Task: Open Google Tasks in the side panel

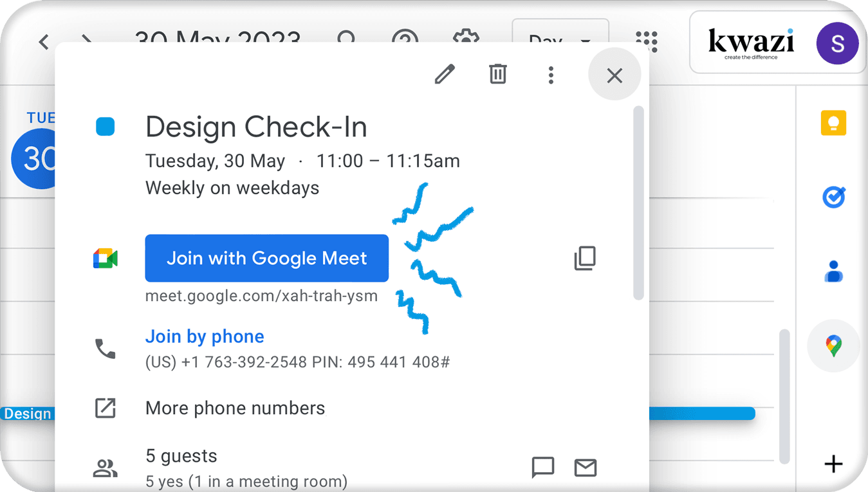Action: click(834, 197)
